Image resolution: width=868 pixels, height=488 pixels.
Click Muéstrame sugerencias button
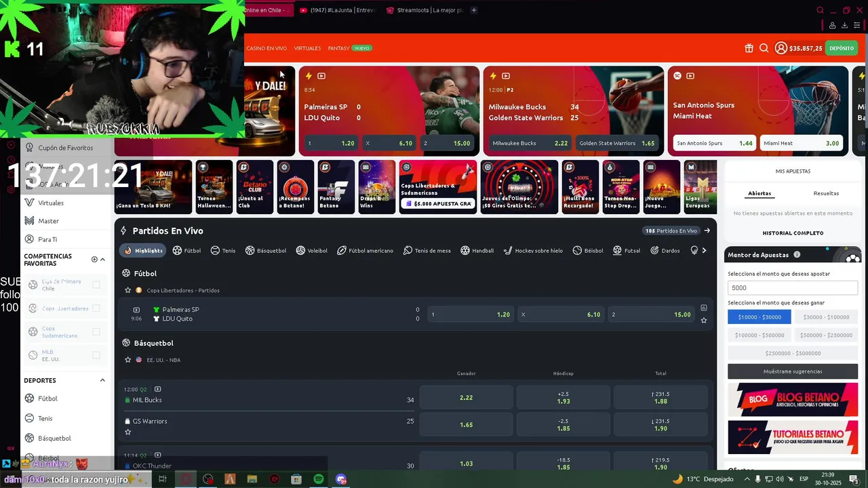point(793,371)
